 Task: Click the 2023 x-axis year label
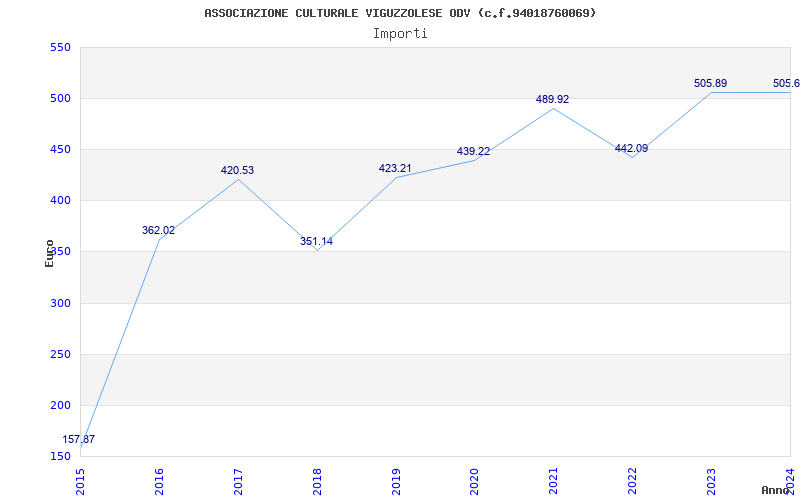point(711,481)
